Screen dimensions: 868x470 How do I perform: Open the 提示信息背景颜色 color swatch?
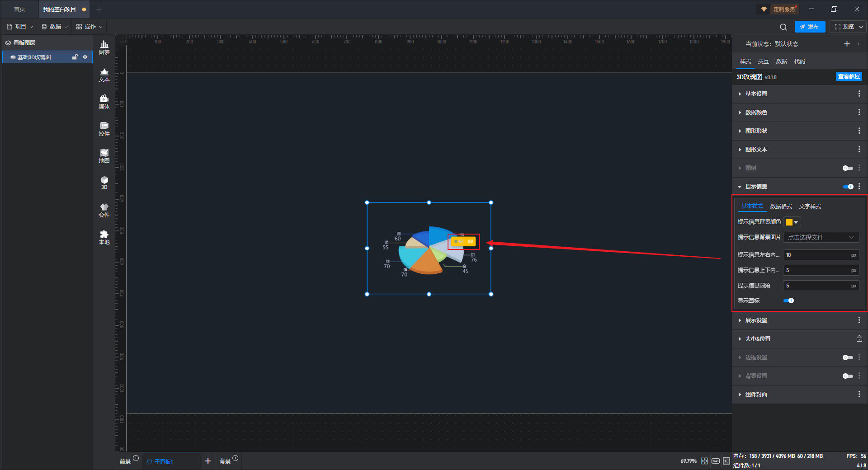[792, 222]
